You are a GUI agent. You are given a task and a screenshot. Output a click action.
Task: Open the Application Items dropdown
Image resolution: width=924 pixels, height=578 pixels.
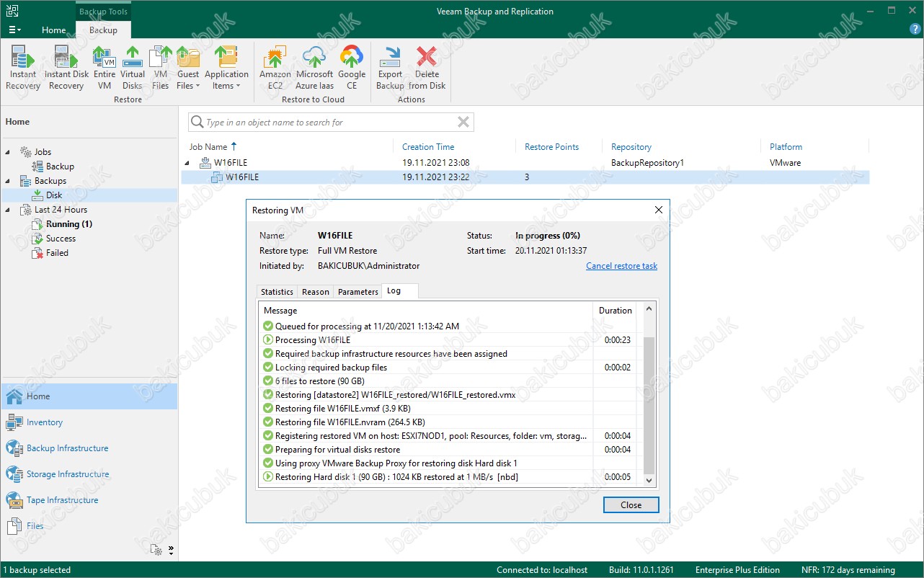click(x=226, y=79)
